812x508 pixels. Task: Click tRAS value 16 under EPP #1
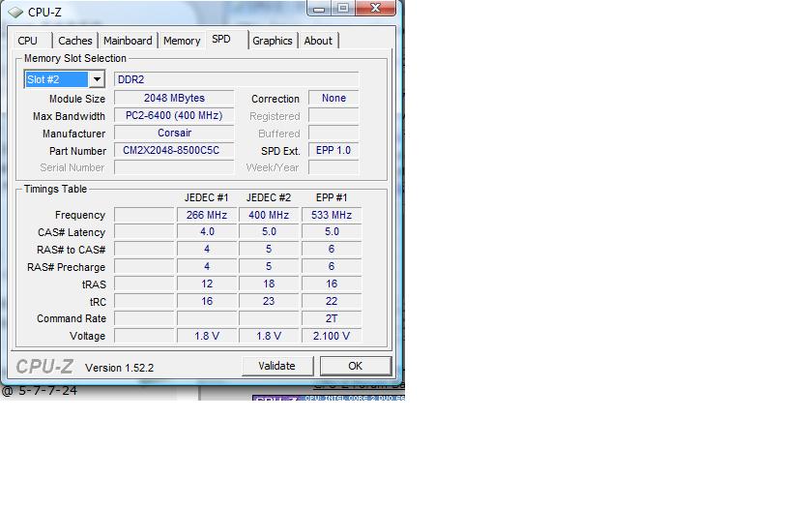click(332, 284)
